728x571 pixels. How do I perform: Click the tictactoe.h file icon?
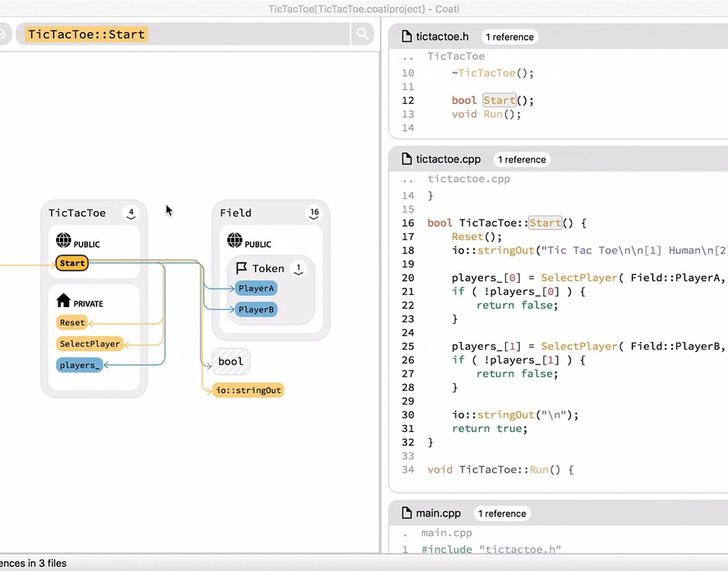tap(407, 37)
